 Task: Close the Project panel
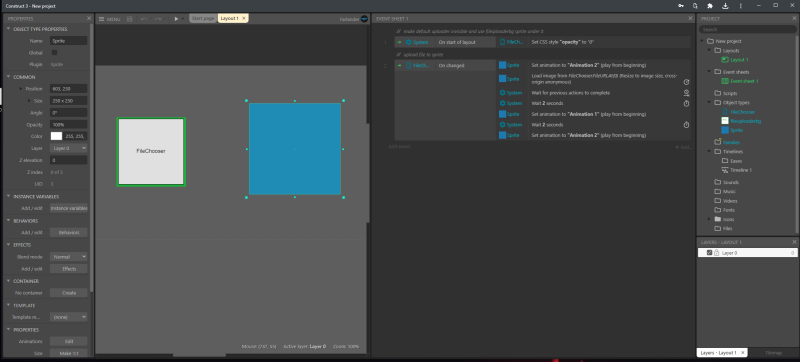point(794,18)
